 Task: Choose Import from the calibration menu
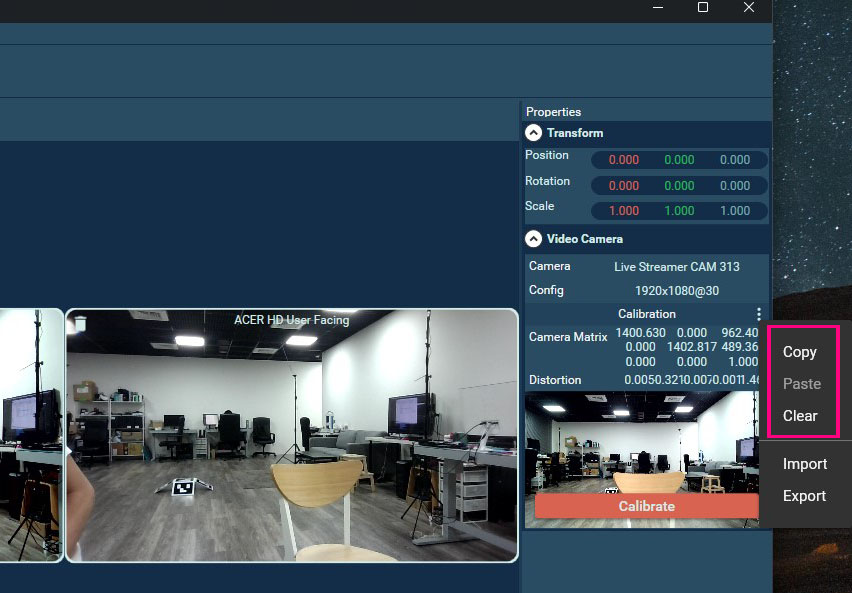[x=805, y=464]
